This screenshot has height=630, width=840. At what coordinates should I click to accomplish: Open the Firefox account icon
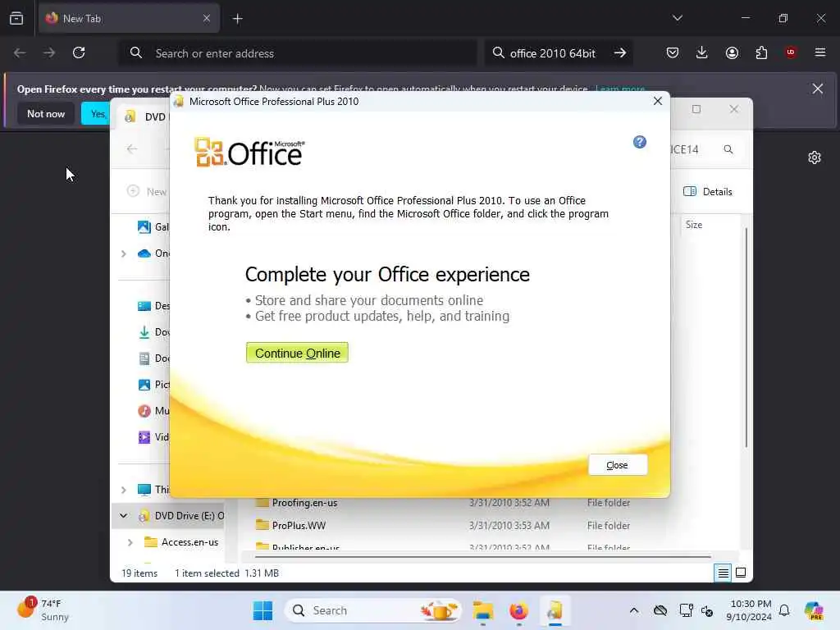pyautogui.click(x=732, y=52)
